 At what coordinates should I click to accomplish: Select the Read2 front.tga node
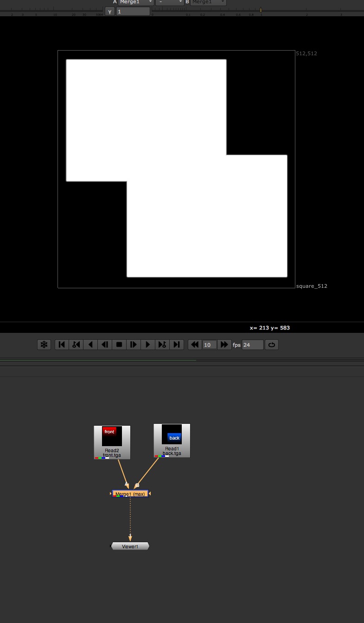point(112,442)
